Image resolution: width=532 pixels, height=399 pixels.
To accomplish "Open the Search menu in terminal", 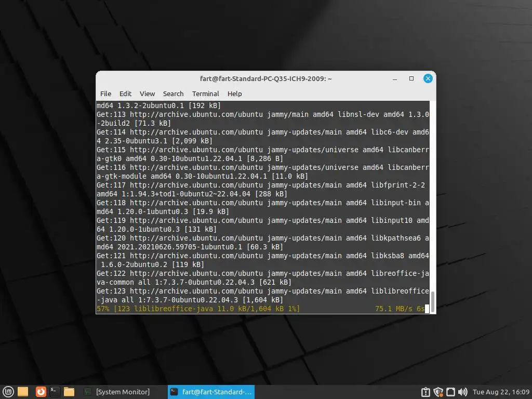I will pos(173,94).
